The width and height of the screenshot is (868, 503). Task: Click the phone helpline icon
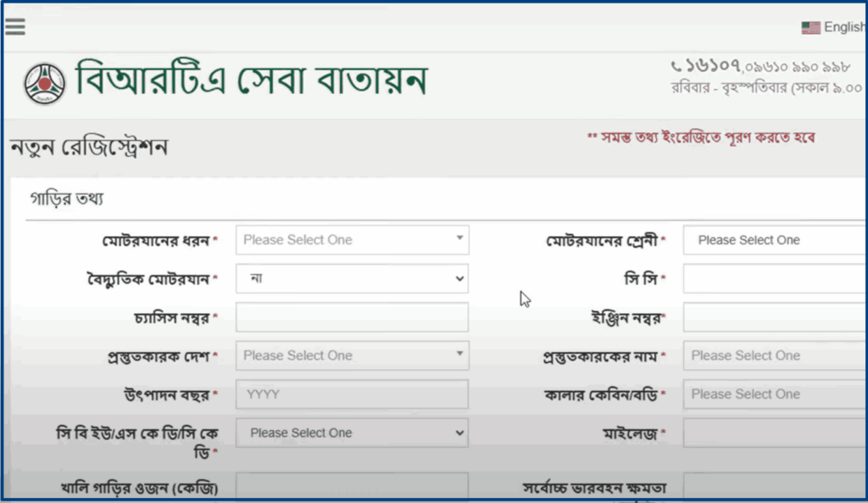point(676,66)
